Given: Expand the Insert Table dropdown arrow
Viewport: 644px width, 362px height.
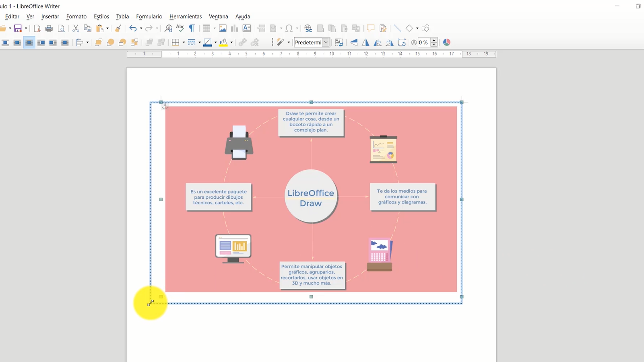Looking at the screenshot, I should 215,28.
